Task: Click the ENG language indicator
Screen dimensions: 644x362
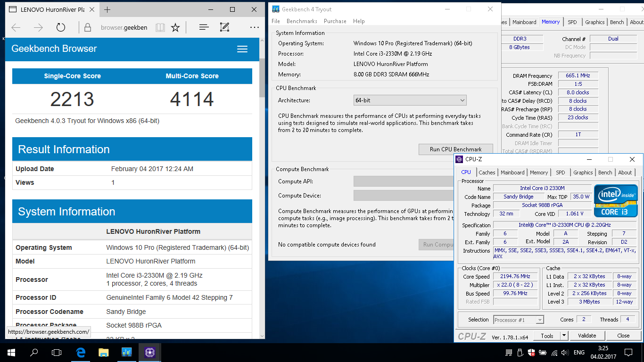Action: (579, 353)
